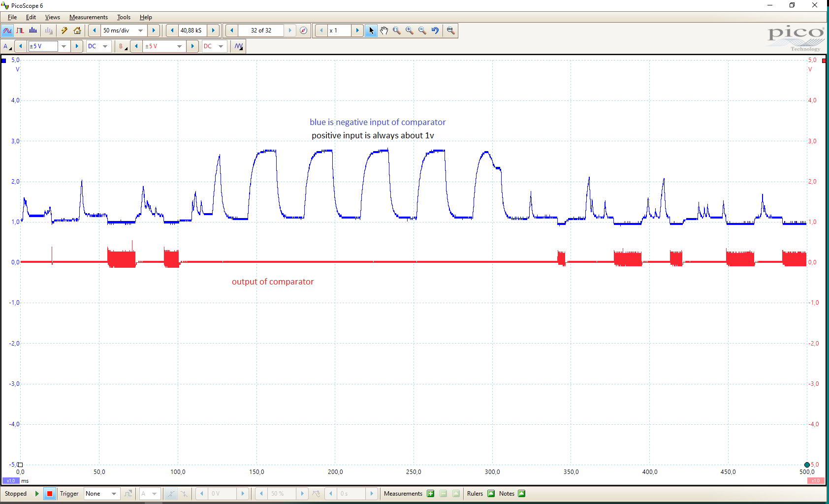Click the time ruler handle at bottom-left
The image size is (829, 504).
[x=20, y=465]
